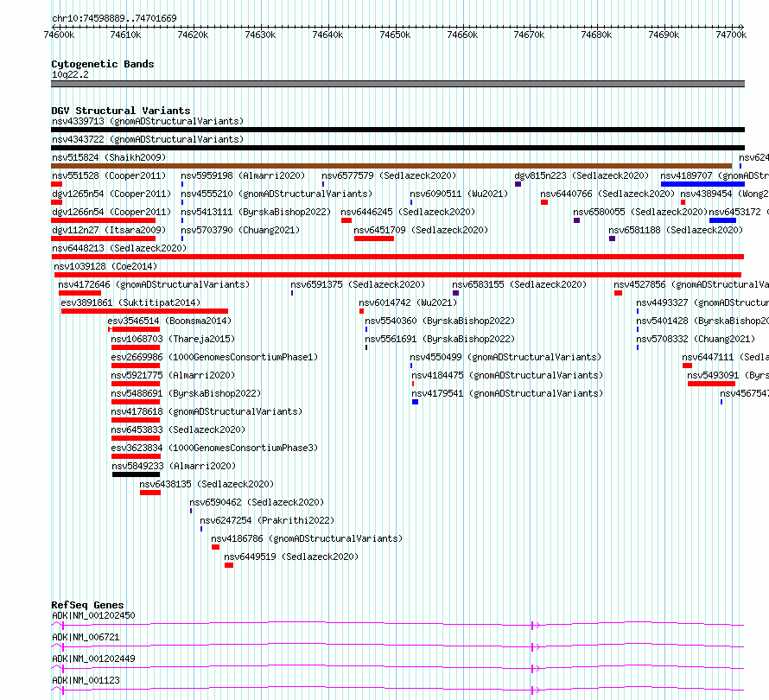
Task: Click ADK|NM_001202449 transcript label
Action: (93, 659)
